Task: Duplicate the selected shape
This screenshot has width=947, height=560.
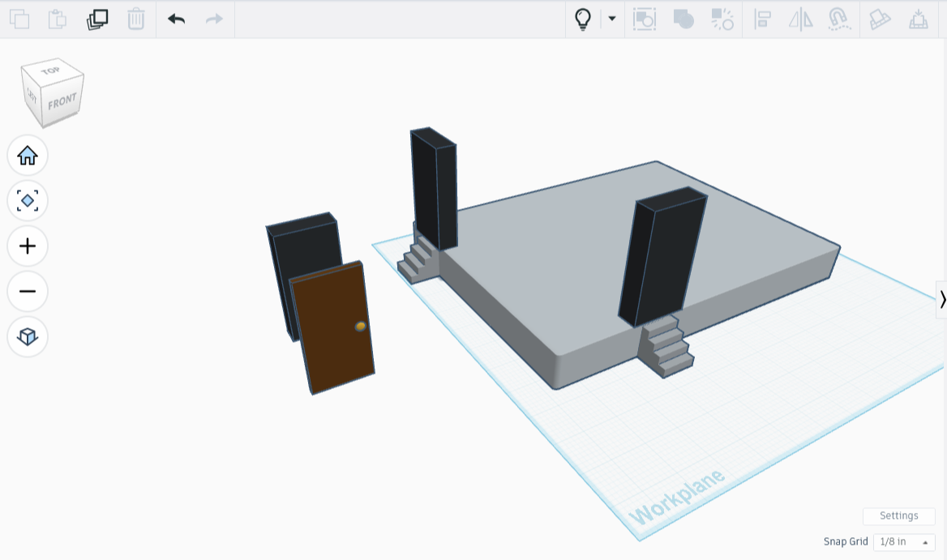Action: (96, 19)
